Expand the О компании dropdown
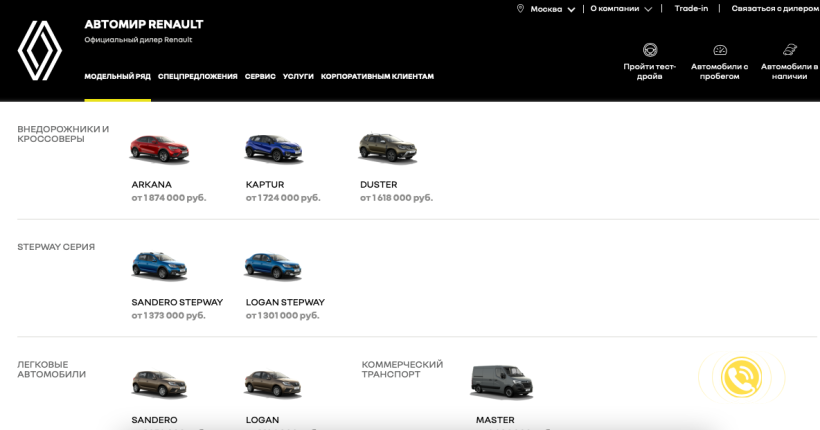 coord(621,9)
